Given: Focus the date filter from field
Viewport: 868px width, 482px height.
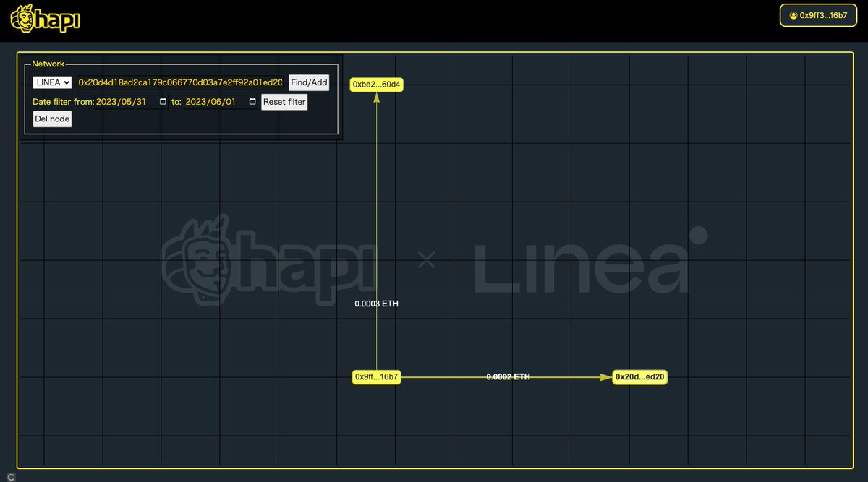Looking at the screenshot, I should pos(132,102).
